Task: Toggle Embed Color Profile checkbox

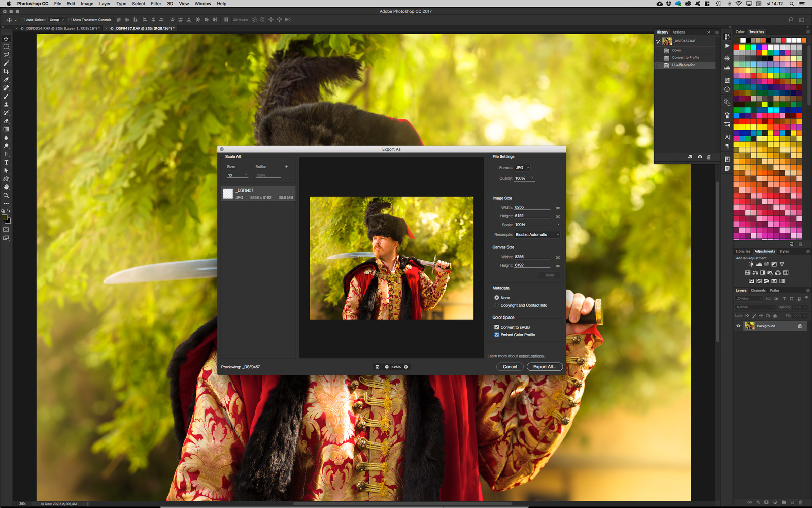Action: click(x=497, y=335)
